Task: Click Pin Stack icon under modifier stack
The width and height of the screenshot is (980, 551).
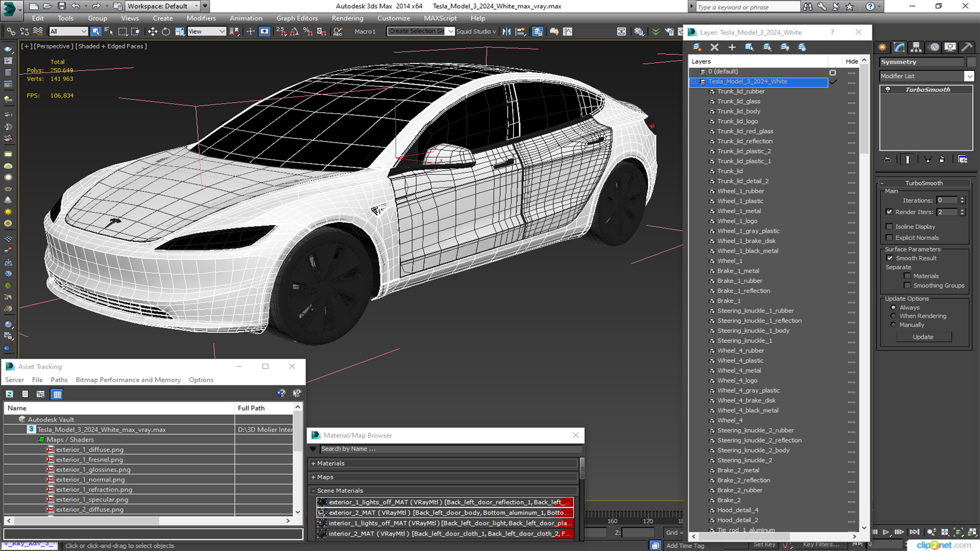Action: coord(887,160)
